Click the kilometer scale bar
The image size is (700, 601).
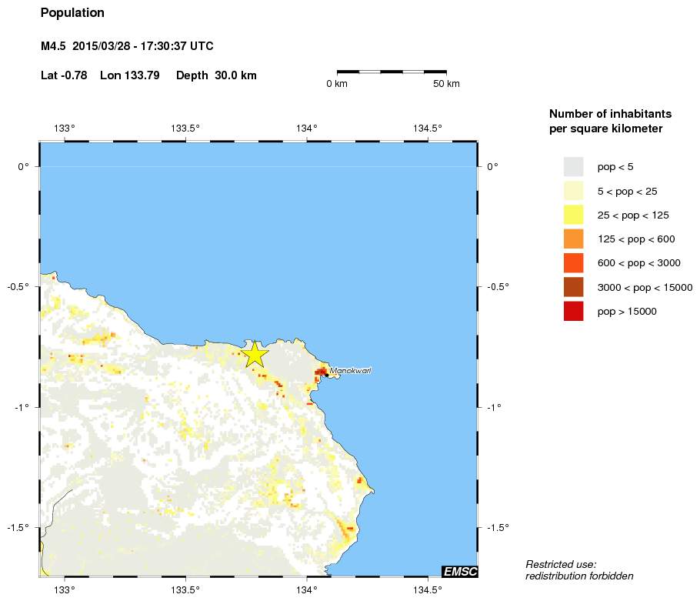(x=392, y=72)
